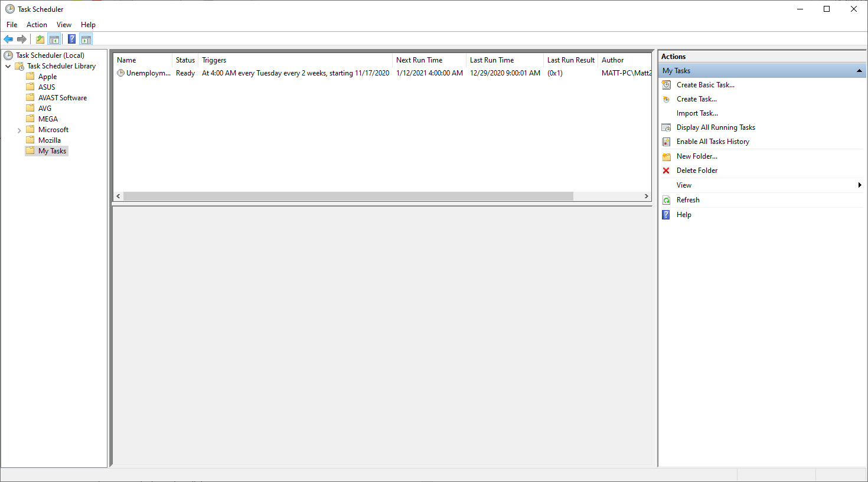
Task: Click the Refresh action text
Action: click(688, 200)
